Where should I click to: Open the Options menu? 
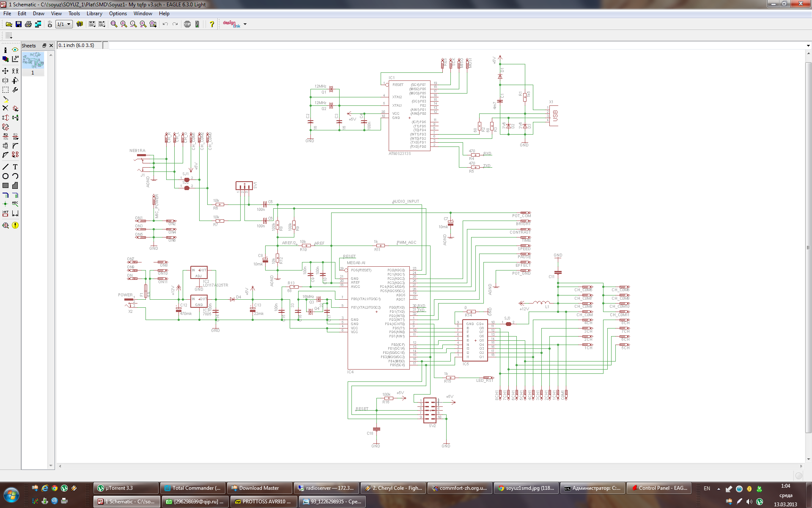(x=118, y=14)
